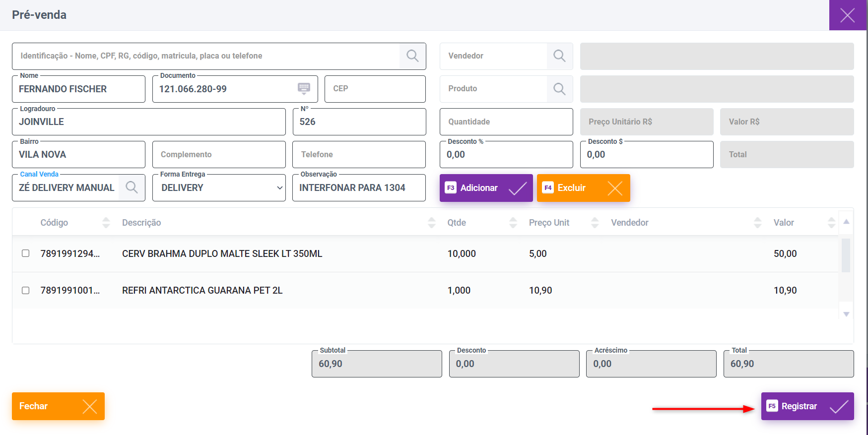Image resolution: width=868 pixels, height=435 pixels.
Task: Click the Registrar button
Action: tap(807, 406)
